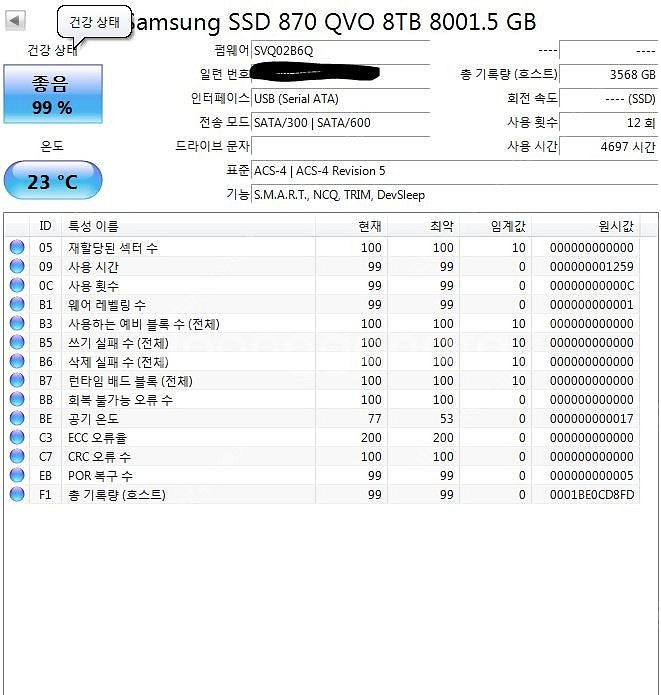Click transfer mode field SATA/300 | SATA/600
This screenshot has width=661, height=695.
(340, 122)
